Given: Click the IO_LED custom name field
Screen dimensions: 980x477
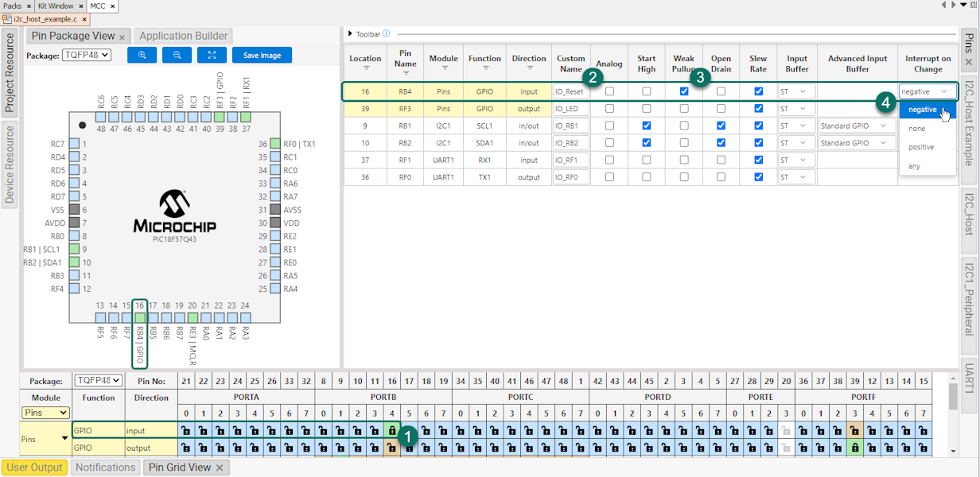Looking at the screenshot, I should [x=570, y=109].
